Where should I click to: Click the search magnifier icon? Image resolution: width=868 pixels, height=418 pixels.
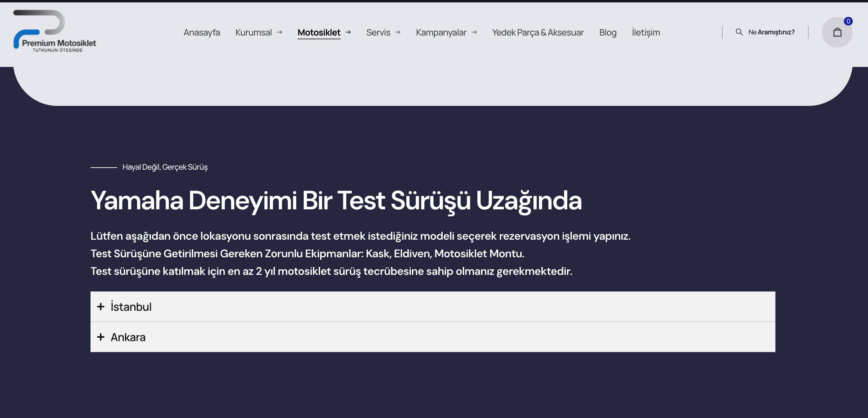tap(739, 32)
